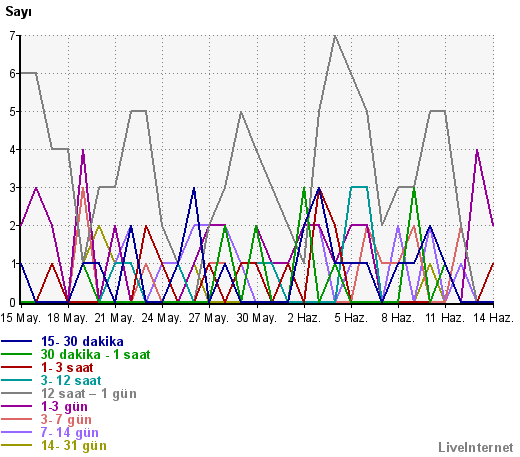Click the gray 12 saat – 1 gün line swatch
Image resolution: width=520 pixels, height=457 pixels.
click(x=16, y=393)
